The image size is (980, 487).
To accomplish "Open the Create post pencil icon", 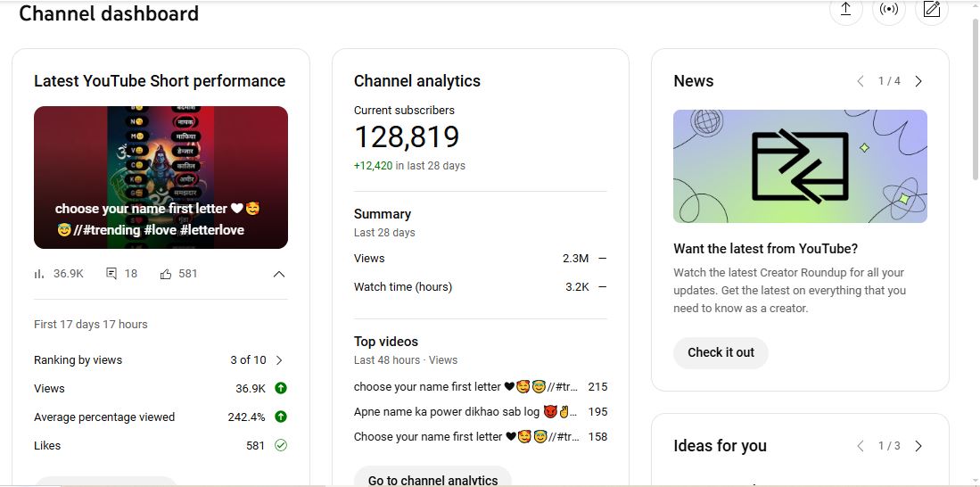I will [x=932, y=10].
